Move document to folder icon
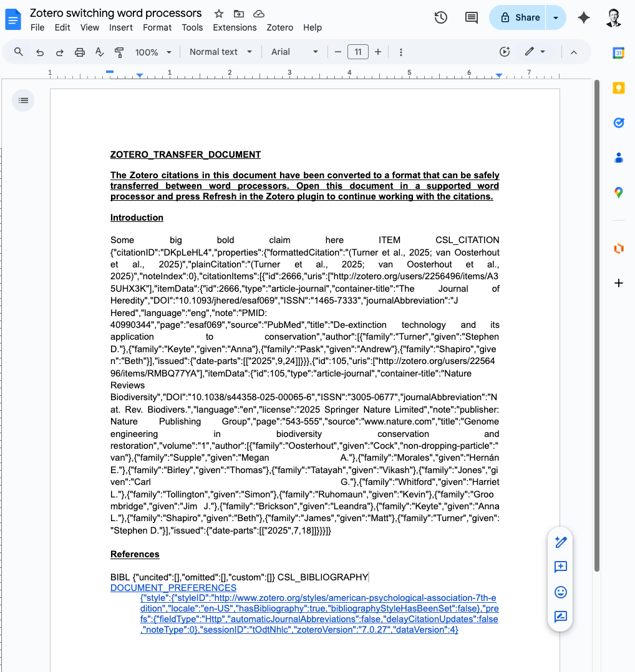The width and height of the screenshot is (635, 672). (x=239, y=14)
